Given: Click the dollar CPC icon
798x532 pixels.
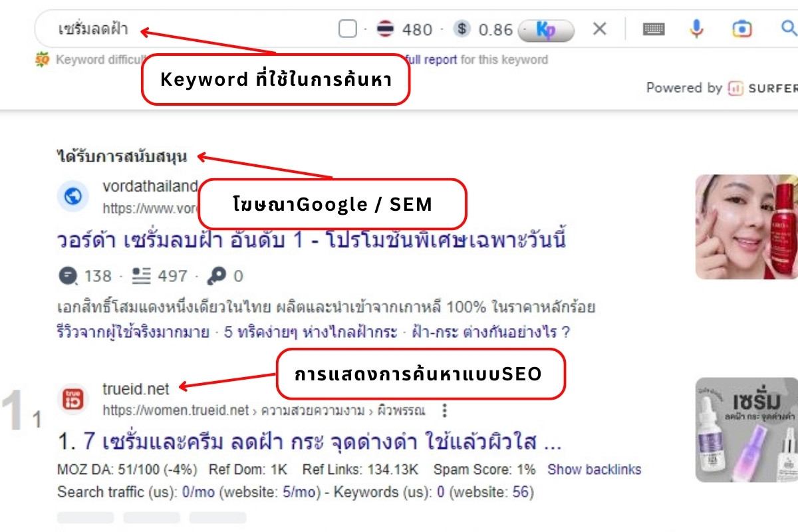Looking at the screenshot, I should (x=462, y=29).
